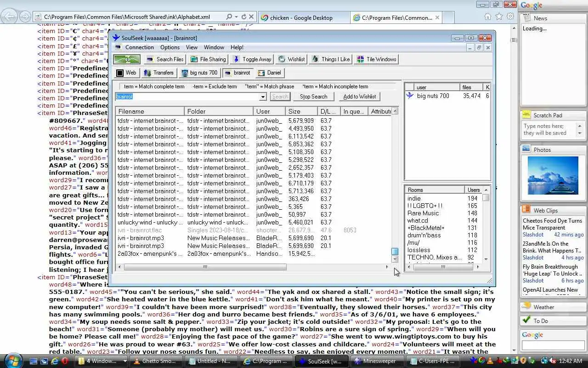Click the Weather gadget icon in sidebar
This screenshot has width=588, height=368.
click(x=526, y=307)
